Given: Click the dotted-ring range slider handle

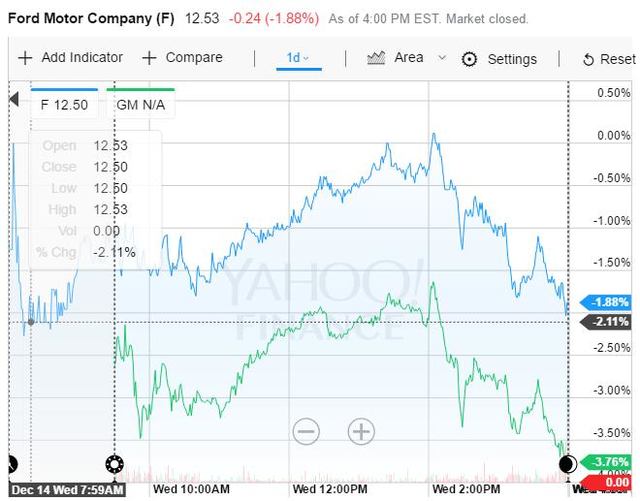Looking at the screenshot, I should click(x=114, y=464).
